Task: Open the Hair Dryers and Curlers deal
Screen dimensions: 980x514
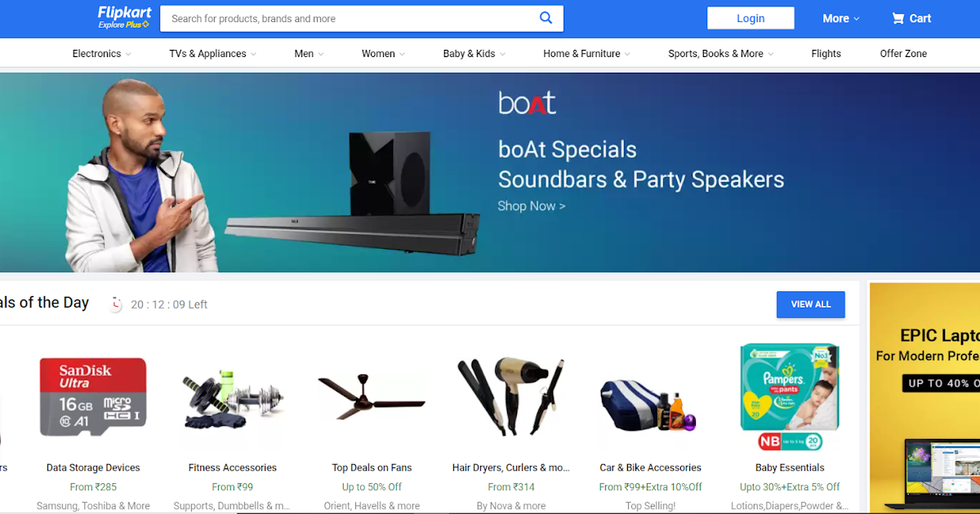Action: (x=510, y=397)
